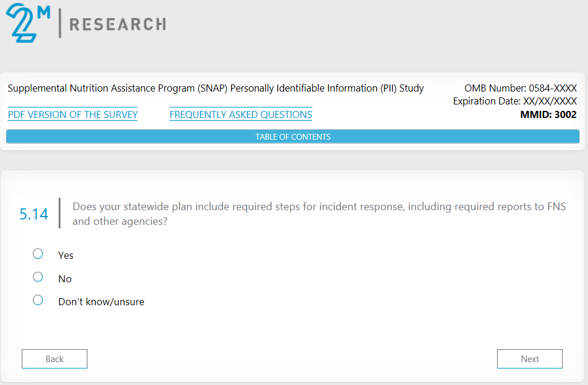Image resolution: width=588 pixels, height=385 pixels.
Task: Go back with the Back button
Action: 55,359
